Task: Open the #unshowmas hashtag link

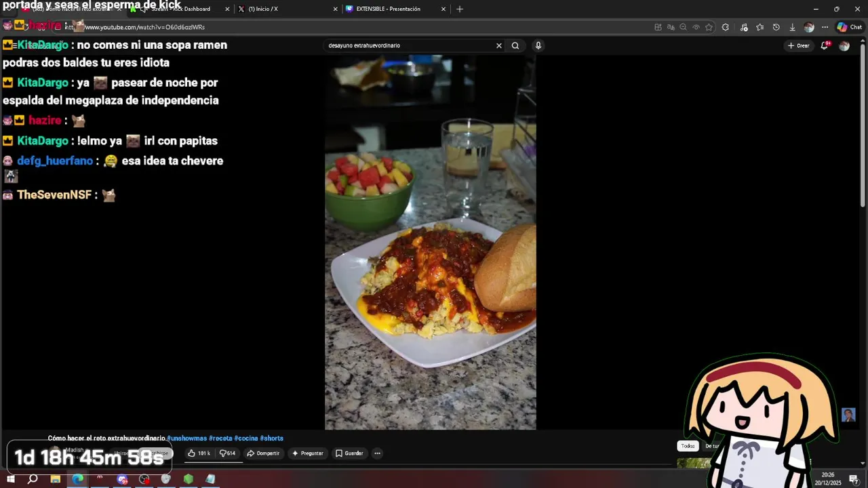Action: tap(186, 439)
